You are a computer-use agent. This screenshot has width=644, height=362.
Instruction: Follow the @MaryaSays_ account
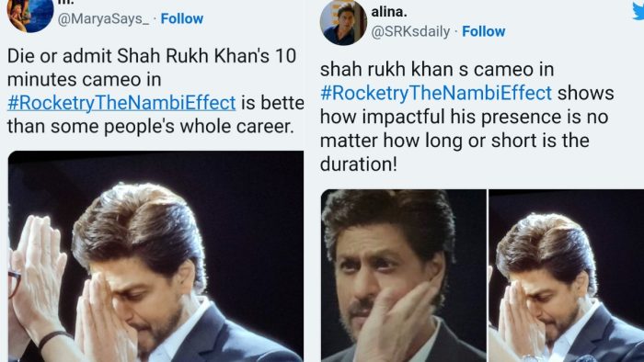(182, 19)
